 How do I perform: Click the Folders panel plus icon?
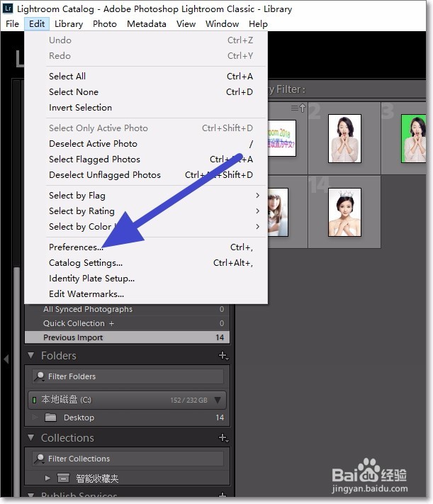(x=223, y=356)
